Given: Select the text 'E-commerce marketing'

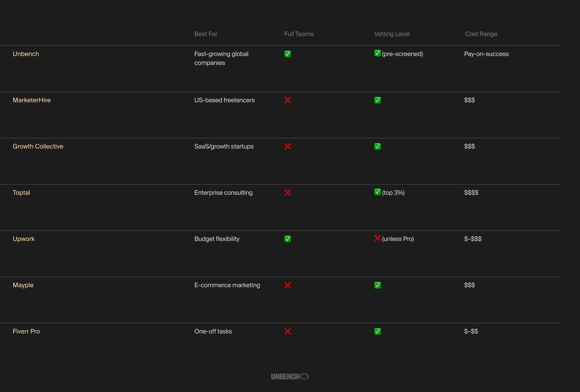Looking at the screenshot, I should (x=227, y=285).
